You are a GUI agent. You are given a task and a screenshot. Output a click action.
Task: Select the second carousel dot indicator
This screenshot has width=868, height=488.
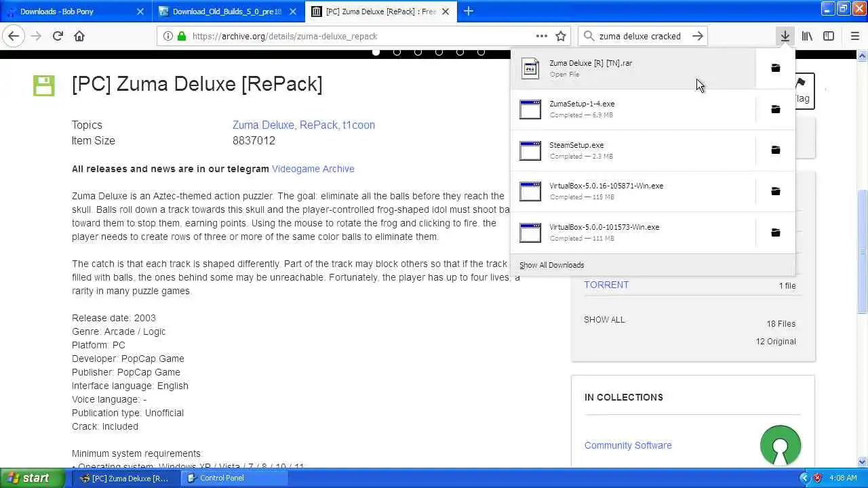coord(397,52)
